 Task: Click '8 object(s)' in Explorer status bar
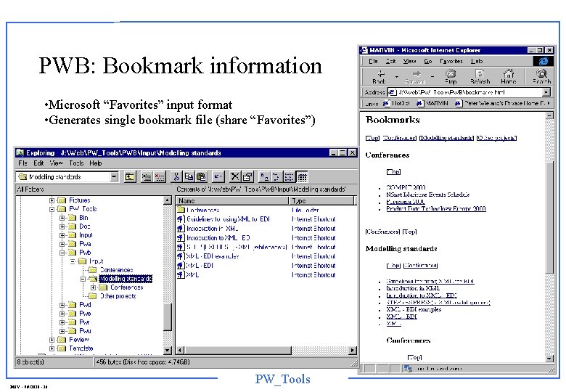click(30, 362)
